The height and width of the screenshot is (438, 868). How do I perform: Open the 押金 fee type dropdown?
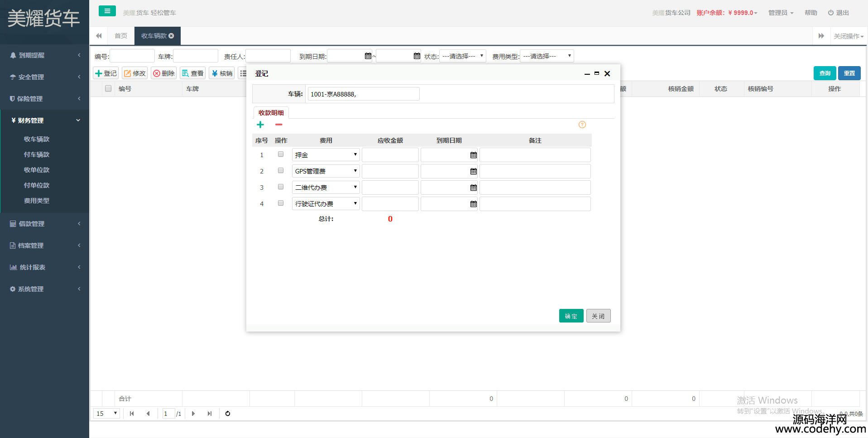point(326,155)
